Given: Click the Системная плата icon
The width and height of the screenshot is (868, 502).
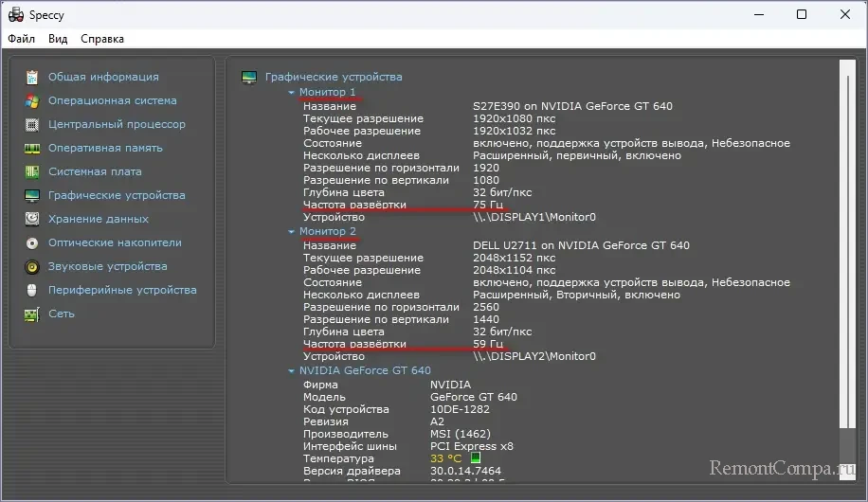Looking at the screenshot, I should pos(32,171).
